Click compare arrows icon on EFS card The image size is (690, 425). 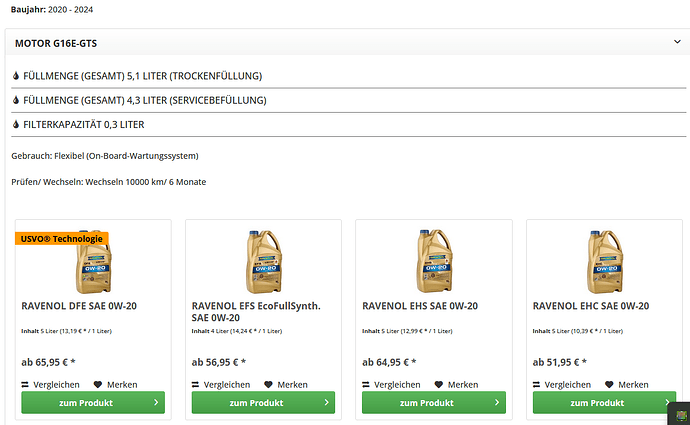(x=195, y=385)
